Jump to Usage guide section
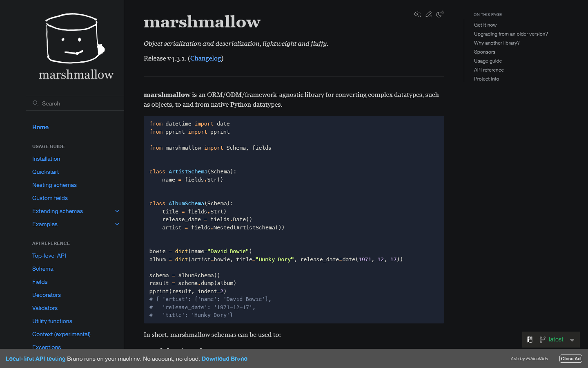This screenshot has height=368, width=588. [x=488, y=61]
